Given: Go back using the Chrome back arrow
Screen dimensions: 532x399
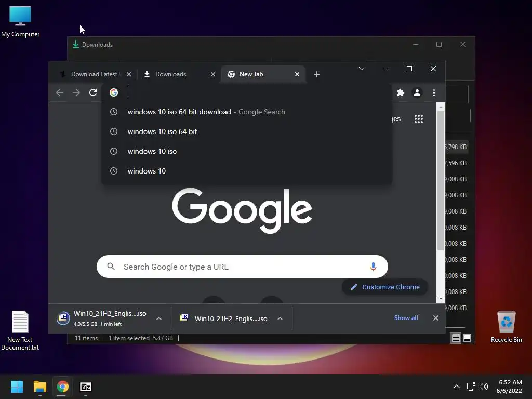Looking at the screenshot, I should coord(60,92).
